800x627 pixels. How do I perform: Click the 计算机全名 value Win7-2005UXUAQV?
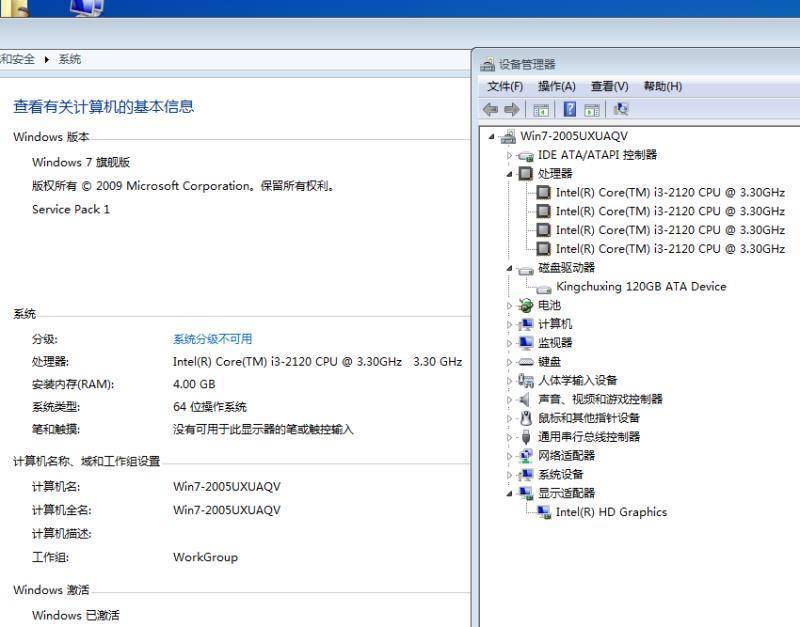pyautogui.click(x=227, y=510)
